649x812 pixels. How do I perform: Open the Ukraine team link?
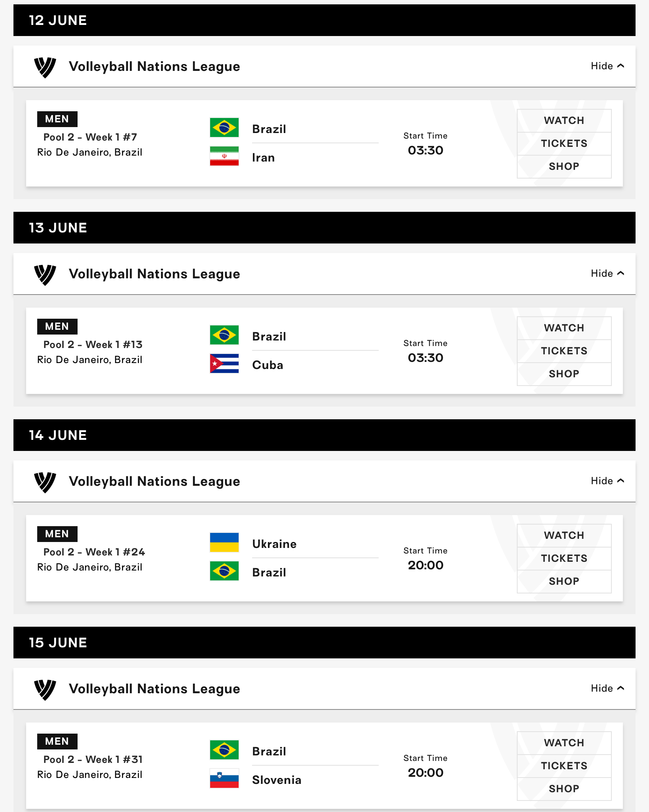tap(274, 544)
